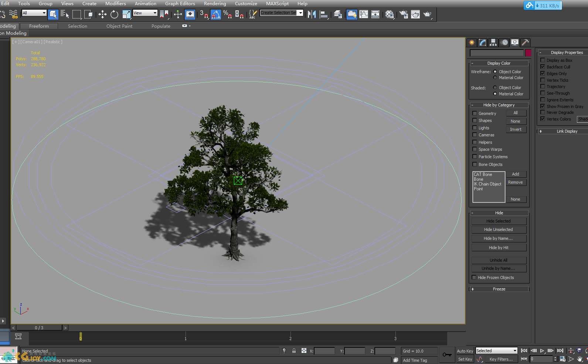Switch to the Freeform ribbon tab
The image size is (588, 364).
point(39,26)
